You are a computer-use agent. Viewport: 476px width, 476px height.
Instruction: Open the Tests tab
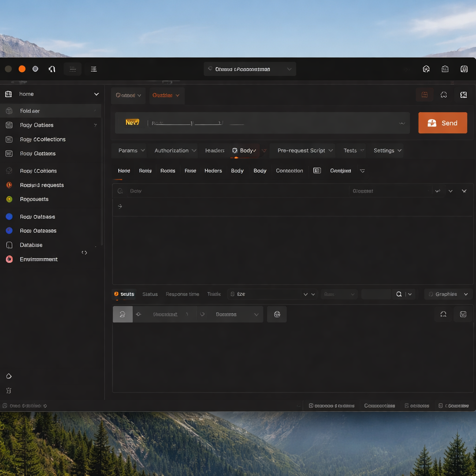coord(350,151)
